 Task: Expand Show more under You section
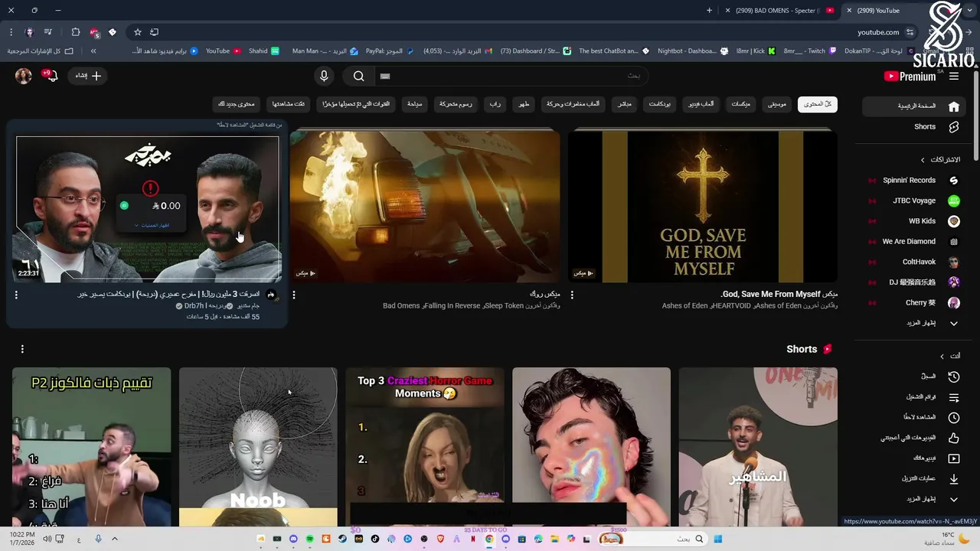[912, 499]
